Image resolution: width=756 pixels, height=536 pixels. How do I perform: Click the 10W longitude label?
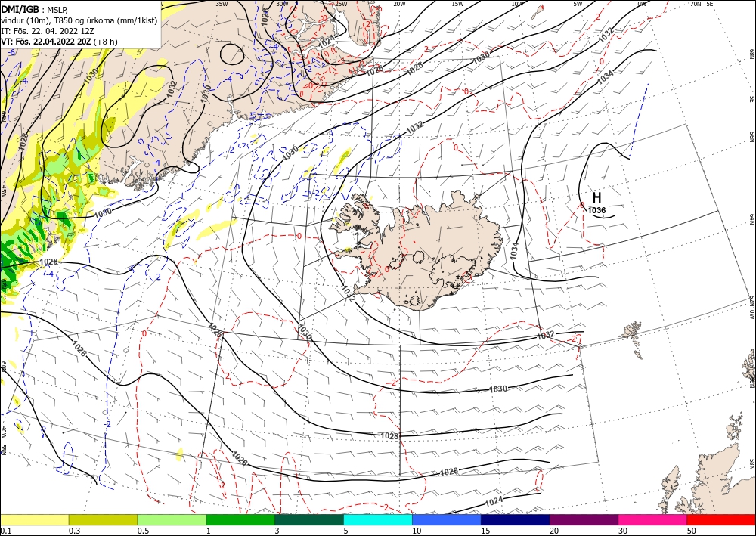(517, 4)
